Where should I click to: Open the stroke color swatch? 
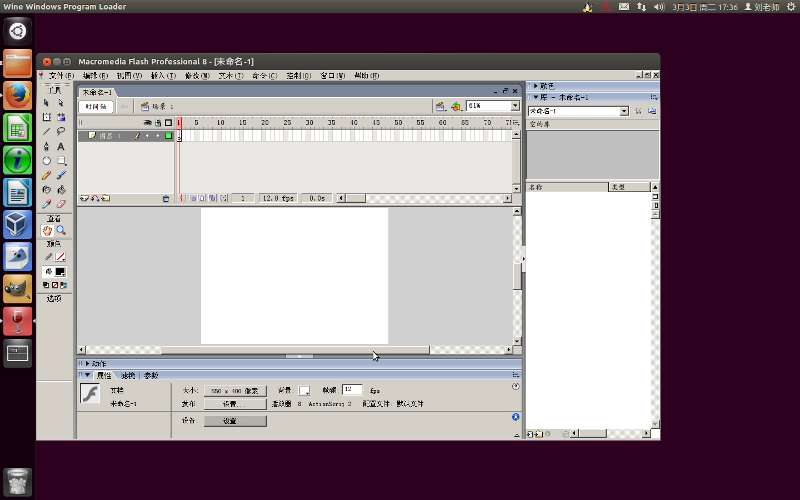point(60,257)
